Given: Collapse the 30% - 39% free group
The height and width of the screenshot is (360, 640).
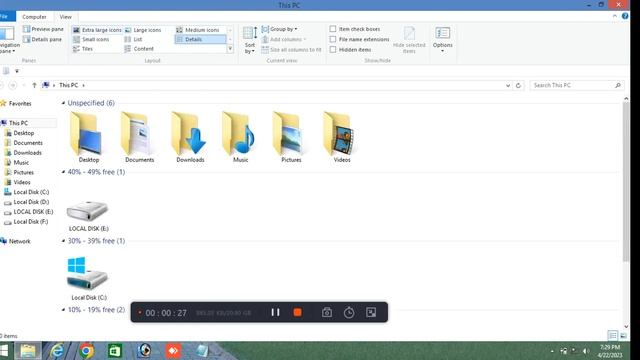Looking at the screenshot, I should (63, 241).
